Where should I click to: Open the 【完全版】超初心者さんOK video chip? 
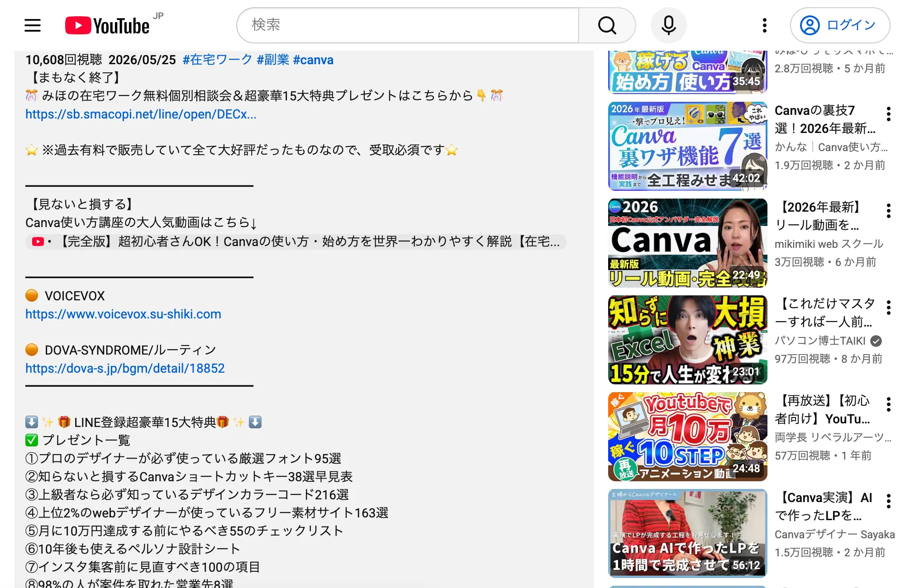296,242
